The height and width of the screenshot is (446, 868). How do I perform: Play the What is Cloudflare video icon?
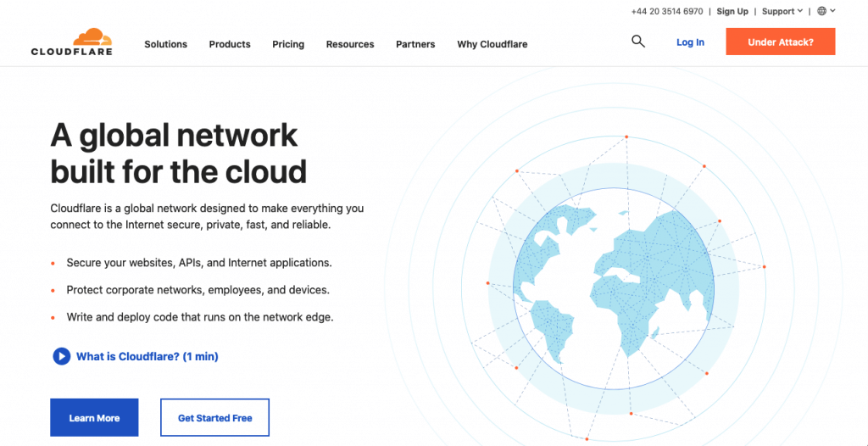pyautogui.click(x=61, y=356)
